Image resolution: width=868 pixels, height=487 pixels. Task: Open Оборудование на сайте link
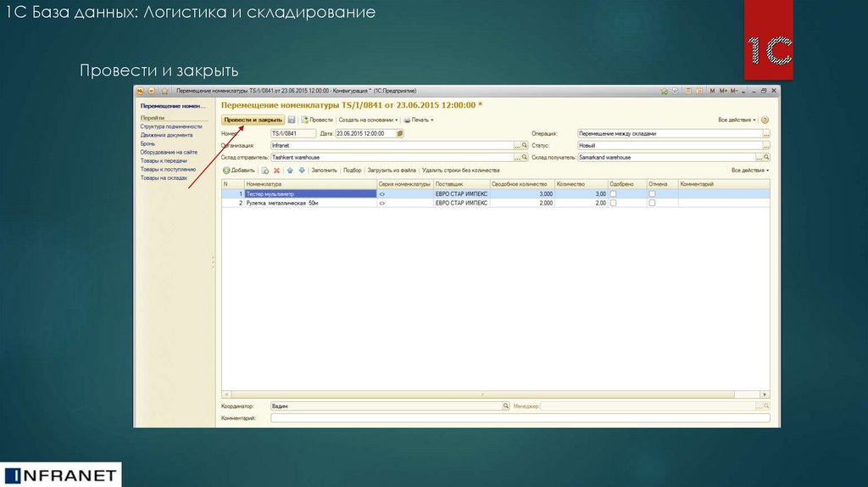[169, 152]
